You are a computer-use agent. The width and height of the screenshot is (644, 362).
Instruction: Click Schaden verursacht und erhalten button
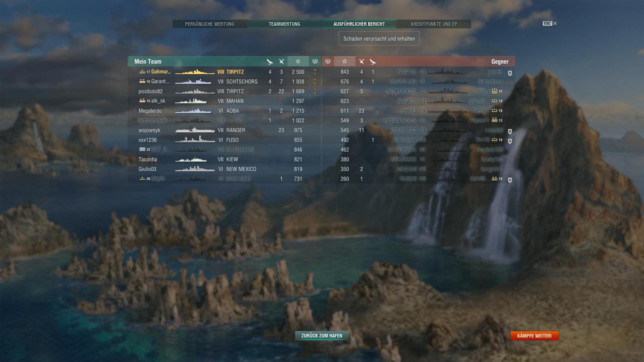pyautogui.click(x=379, y=39)
